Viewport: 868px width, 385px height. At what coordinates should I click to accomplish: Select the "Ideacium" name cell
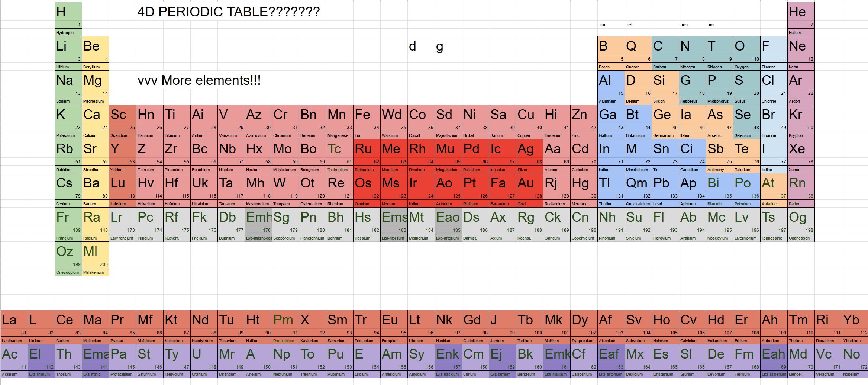point(503,170)
